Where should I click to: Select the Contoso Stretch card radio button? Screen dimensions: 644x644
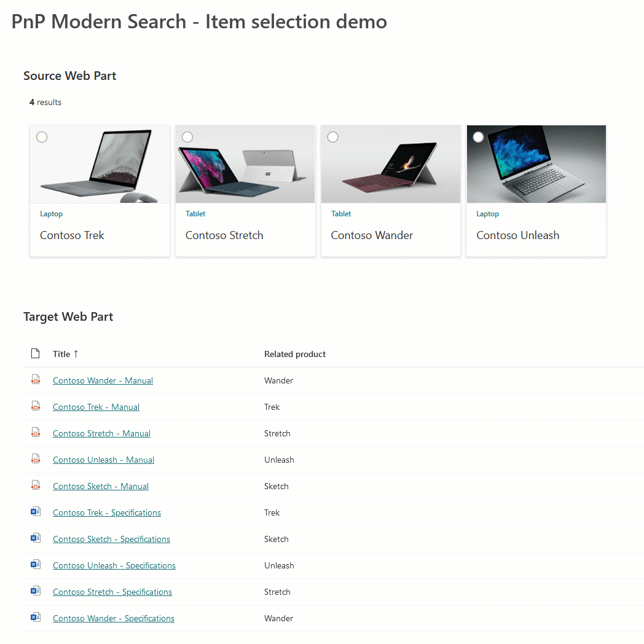[187, 137]
